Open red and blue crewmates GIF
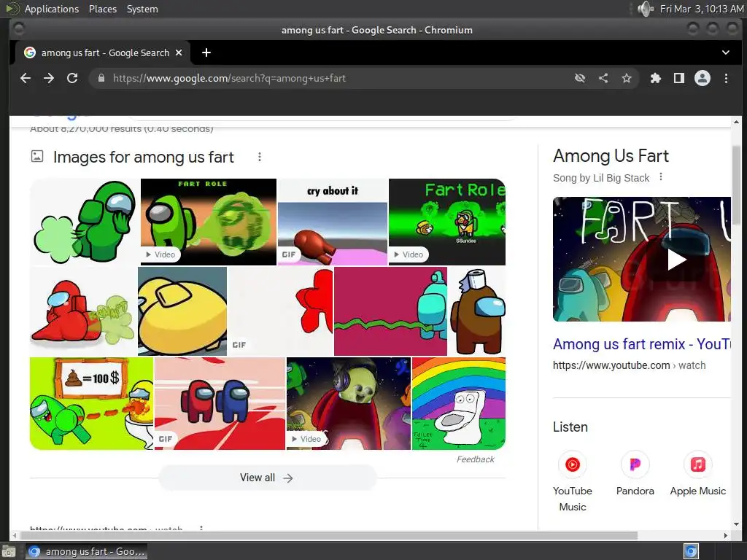 coord(220,403)
